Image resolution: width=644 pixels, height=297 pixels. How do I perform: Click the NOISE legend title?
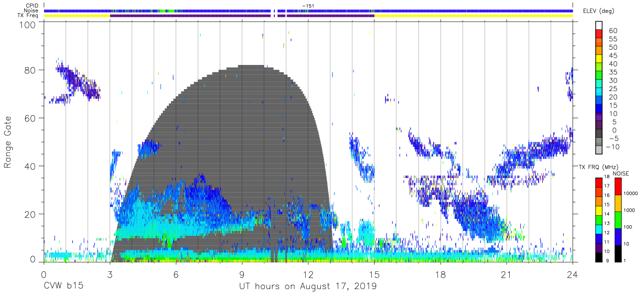click(x=621, y=173)
